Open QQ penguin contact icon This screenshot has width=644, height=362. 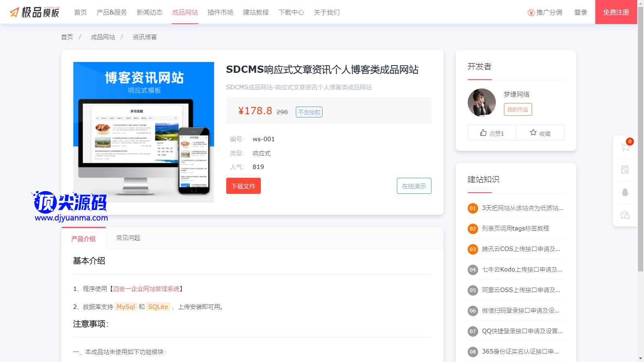point(625,192)
